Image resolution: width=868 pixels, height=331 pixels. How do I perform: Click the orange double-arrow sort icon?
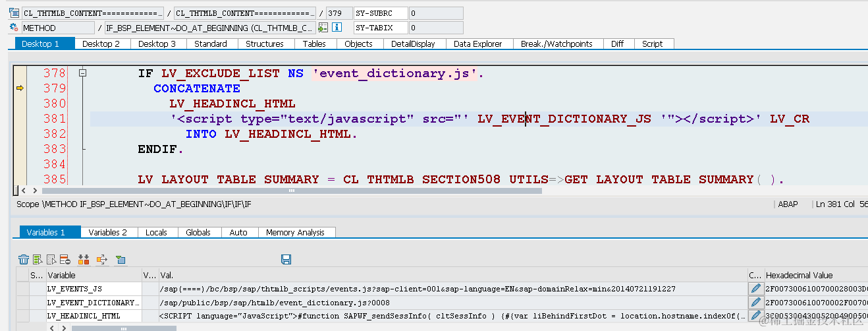84,260
